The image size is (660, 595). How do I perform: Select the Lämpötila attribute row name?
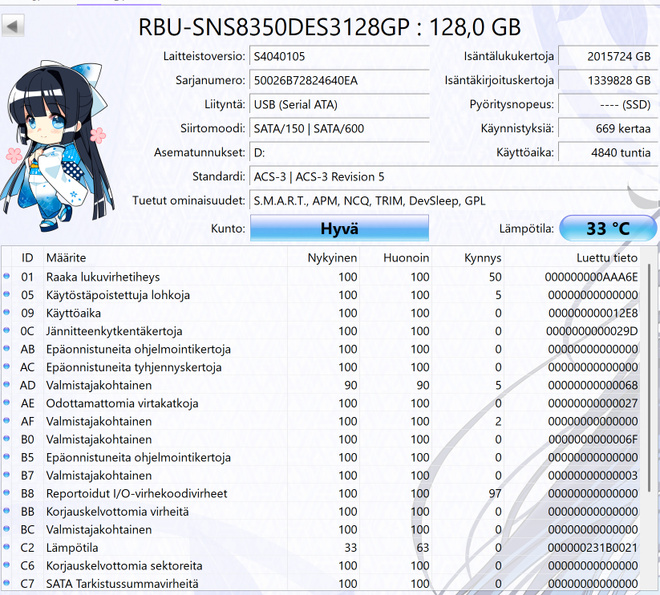(x=72, y=547)
